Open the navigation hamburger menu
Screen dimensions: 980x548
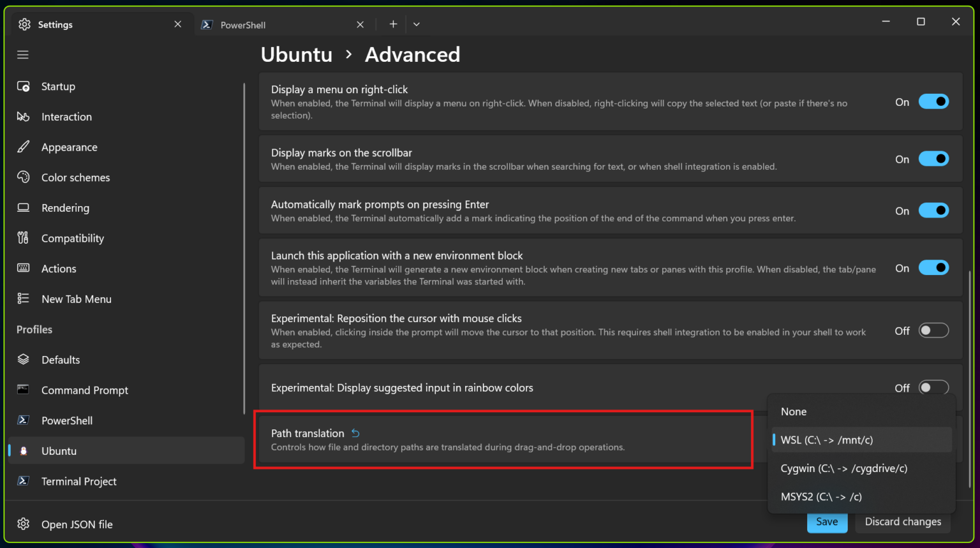(x=22, y=54)
